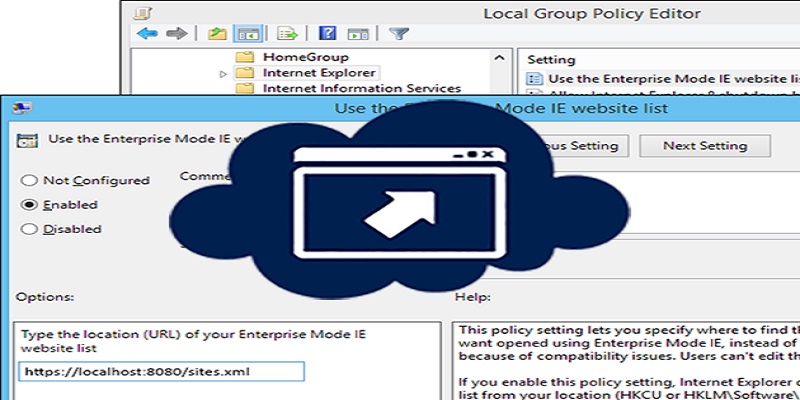The image size is (800, 400).
Task: Toggle the Show/Hide Console Tree toolbar icon
Action: 249,34
